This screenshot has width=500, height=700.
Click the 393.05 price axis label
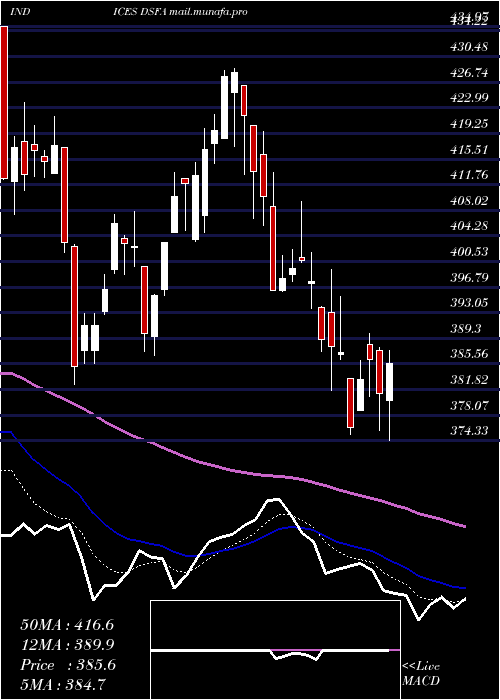tap(469, 304)
